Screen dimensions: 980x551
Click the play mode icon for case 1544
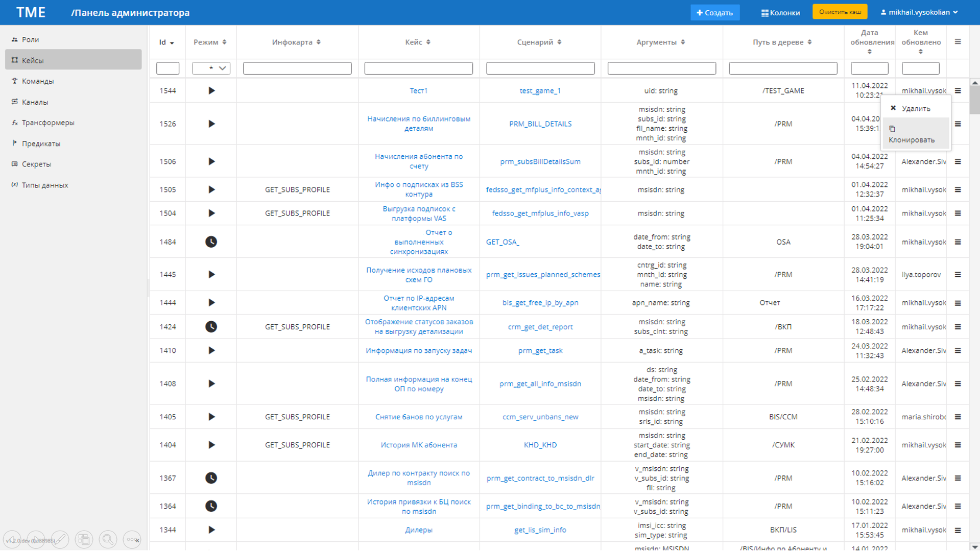(211, 91)
